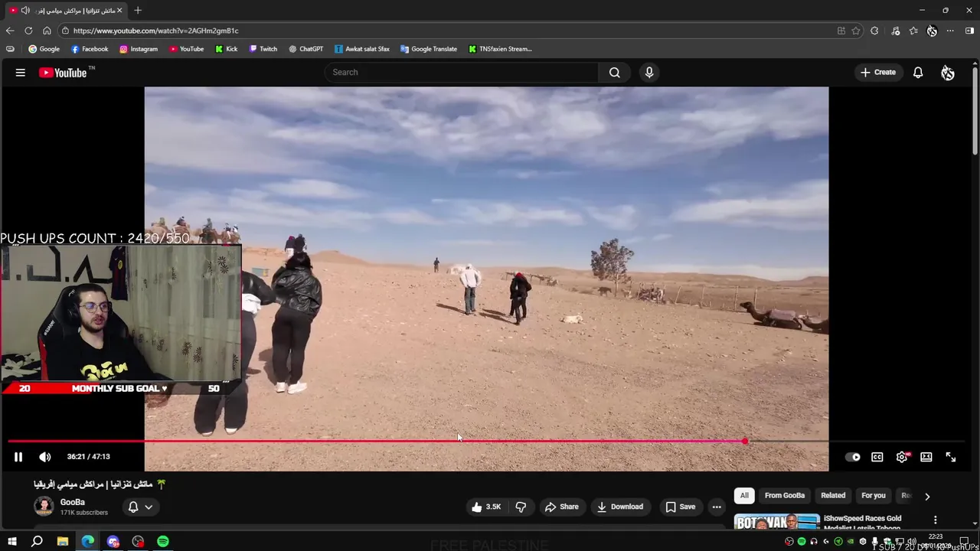
Task: Open the Create menu button
Action: 877,72
